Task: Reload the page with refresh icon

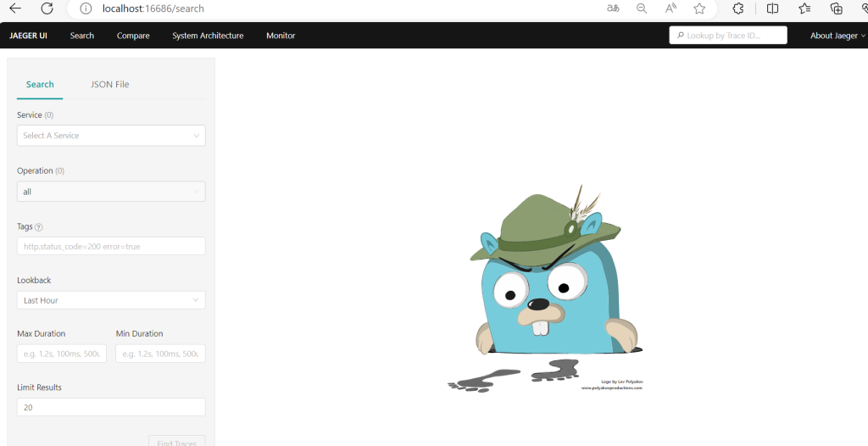Action: [x=47, y=8]
